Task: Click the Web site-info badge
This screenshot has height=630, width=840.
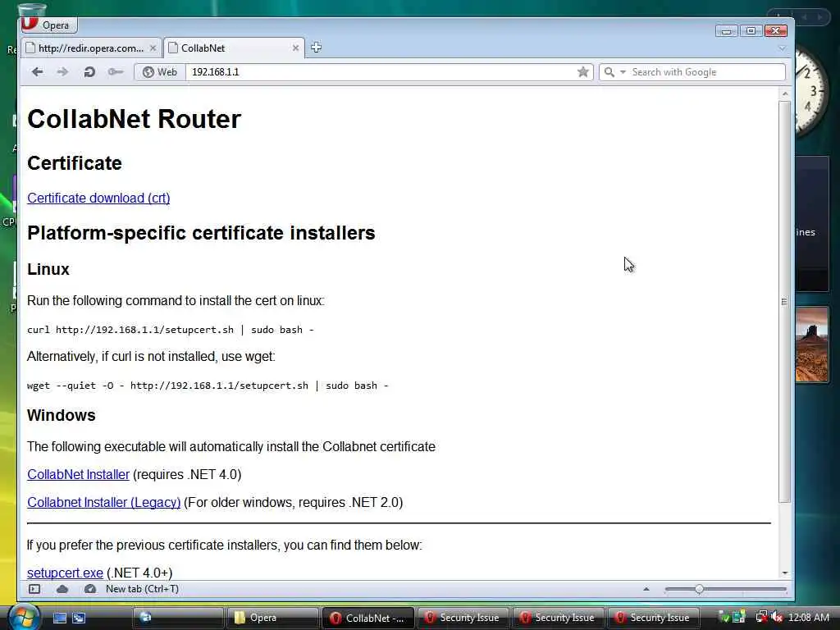Action: (160, 72)
